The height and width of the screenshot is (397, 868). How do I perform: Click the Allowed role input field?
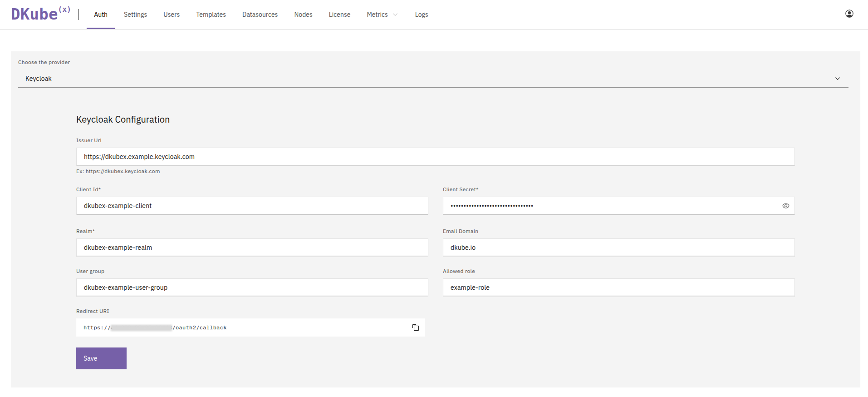(618, 288)
